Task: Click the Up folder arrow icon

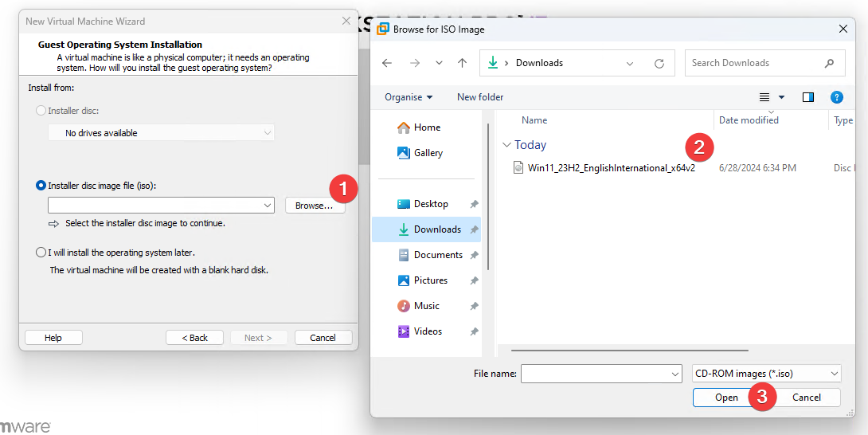Action: click(x=463, y=63)
